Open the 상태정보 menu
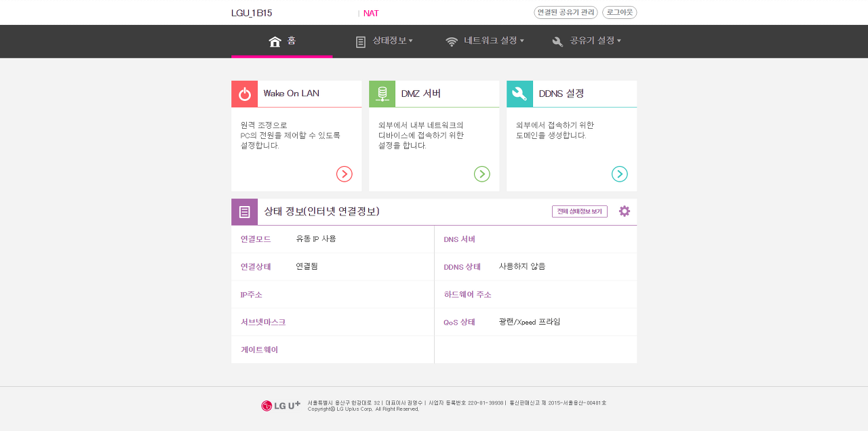868x431 pixels. tap(389, 41)
